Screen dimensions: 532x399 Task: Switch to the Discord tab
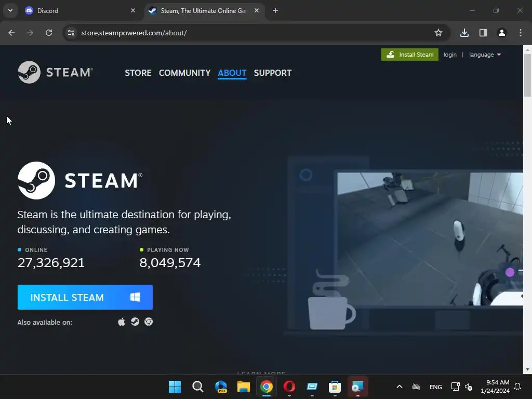tap(79, 11)
